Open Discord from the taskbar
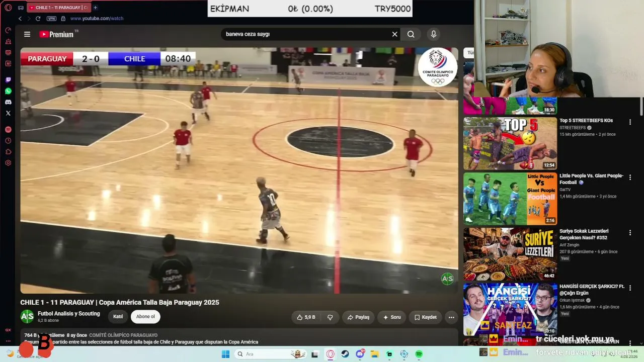Screen dimensions: 644x362 [x=360, y=354]
